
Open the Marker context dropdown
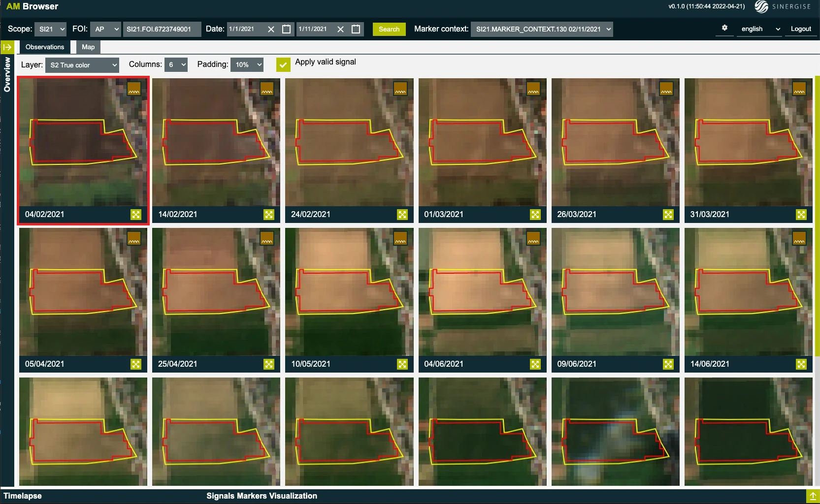(542, 29)
